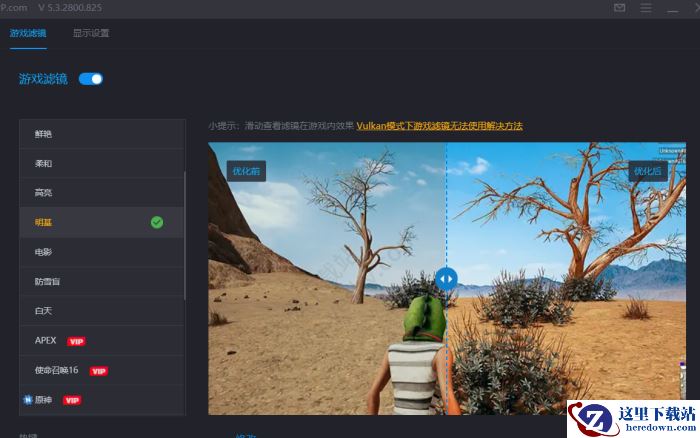700x438 pixels.
Task: Click the blue N badge beside 原神
Action: pos(28,400)
